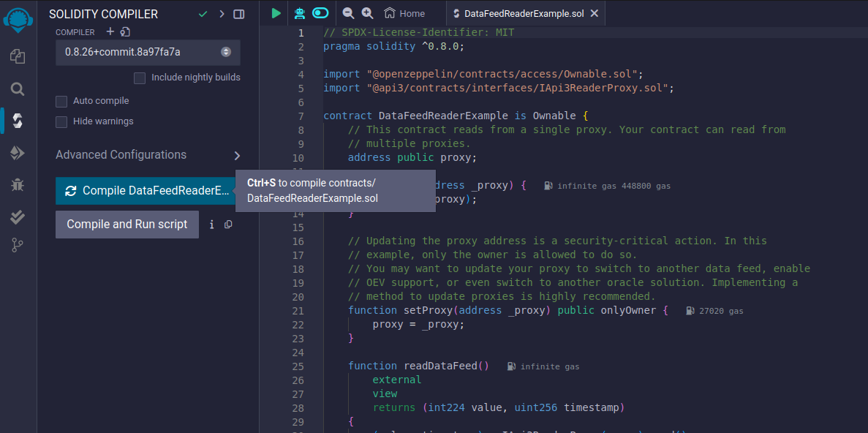Zoom out the editor font size
Image resolution: width=868 pixels, height=433 pixels.
(348, 13)
